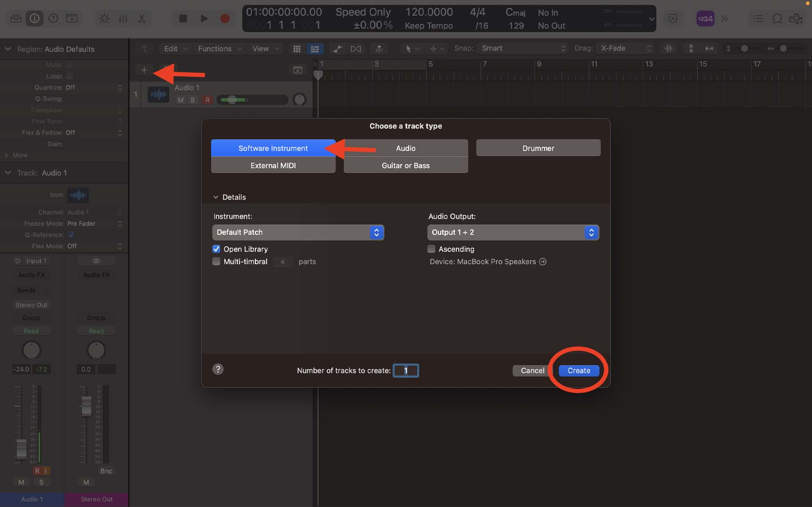812x507 pixels.
Task: Collapse the Track Audio 1 section
Action: pos(8,172)
